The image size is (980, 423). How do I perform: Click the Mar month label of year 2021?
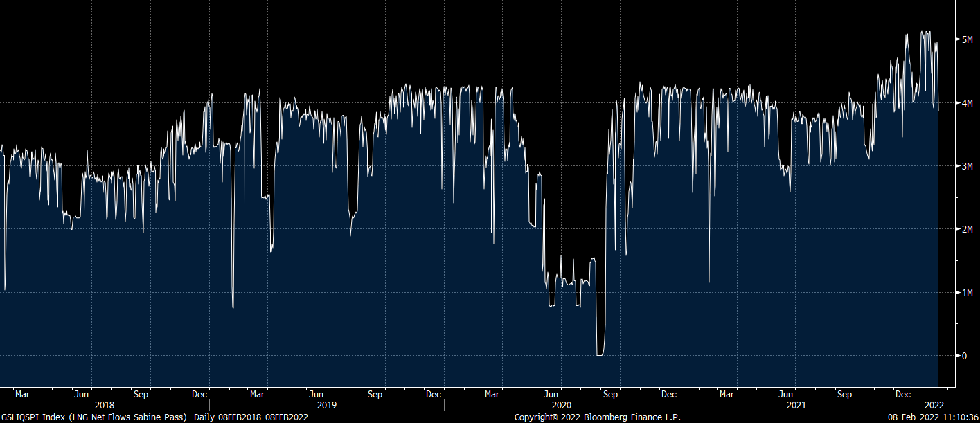[727, 394]
